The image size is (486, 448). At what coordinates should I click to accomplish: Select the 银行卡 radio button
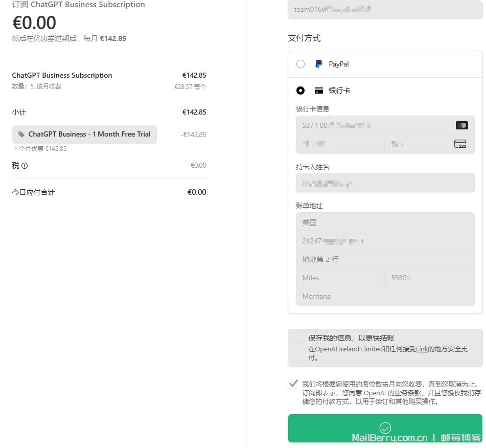click(300, 91)
